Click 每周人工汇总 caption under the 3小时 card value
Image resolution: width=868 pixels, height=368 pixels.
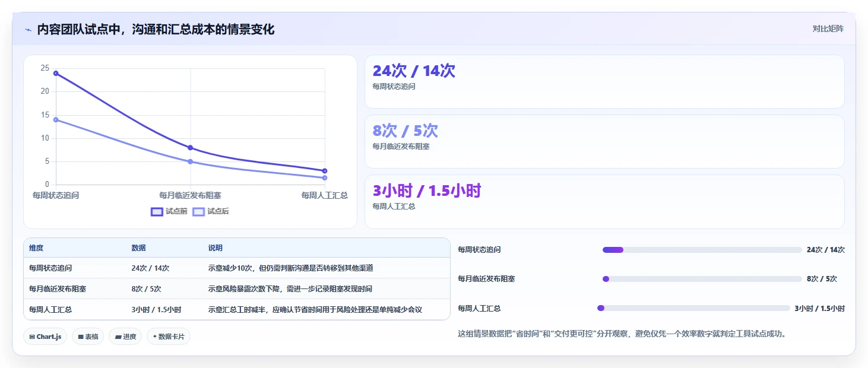pos(394,207)
